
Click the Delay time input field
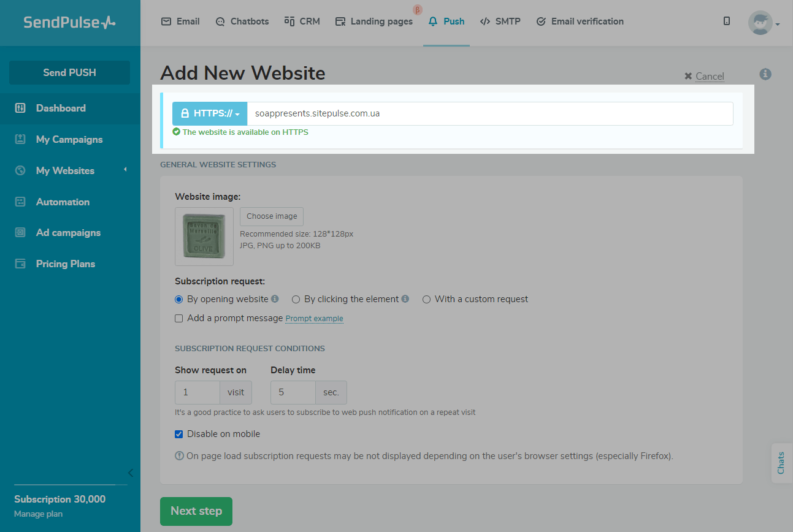point(293,392)
